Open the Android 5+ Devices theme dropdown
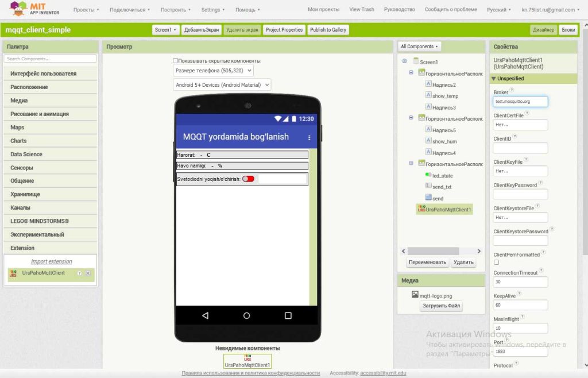The width and height of the screenshot is (588, 378). [222, 85]
